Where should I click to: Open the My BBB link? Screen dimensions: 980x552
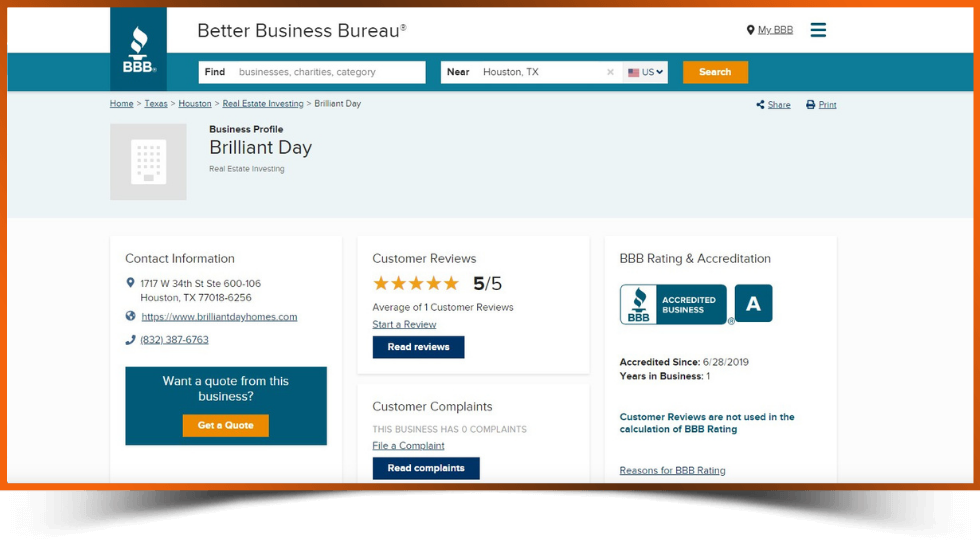pos(775,30)
